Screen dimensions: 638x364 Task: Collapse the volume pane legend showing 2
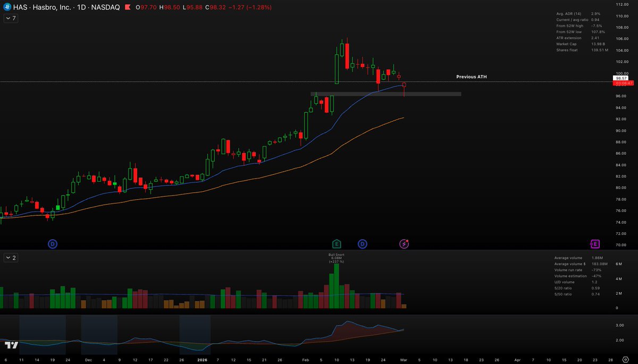tap(10, 258)
